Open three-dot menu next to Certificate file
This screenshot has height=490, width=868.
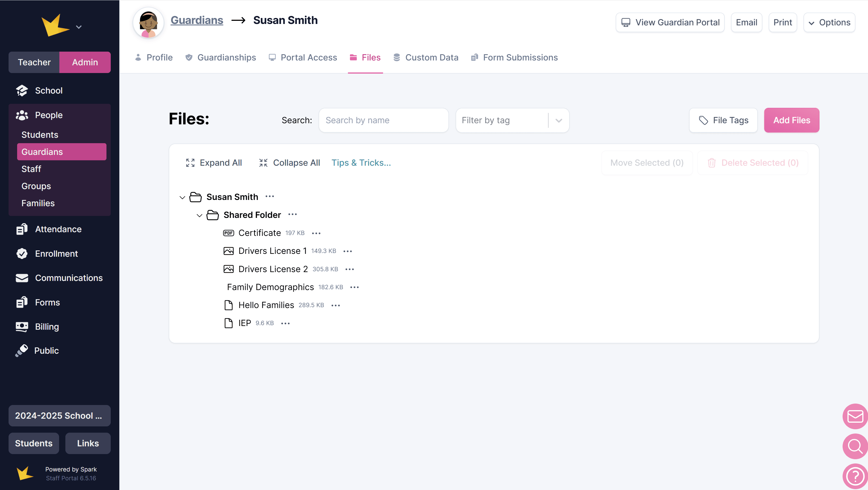pos(316,233)
